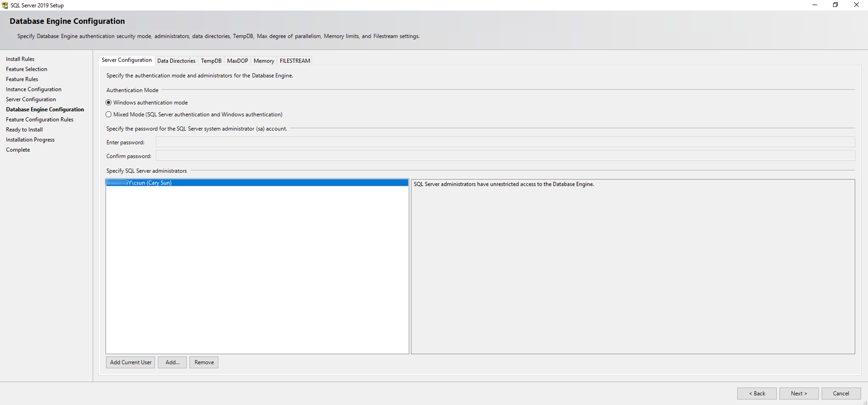The image size is (868, 405).
Task: Click the Add Current User button
Action: [x=130, y=362]
